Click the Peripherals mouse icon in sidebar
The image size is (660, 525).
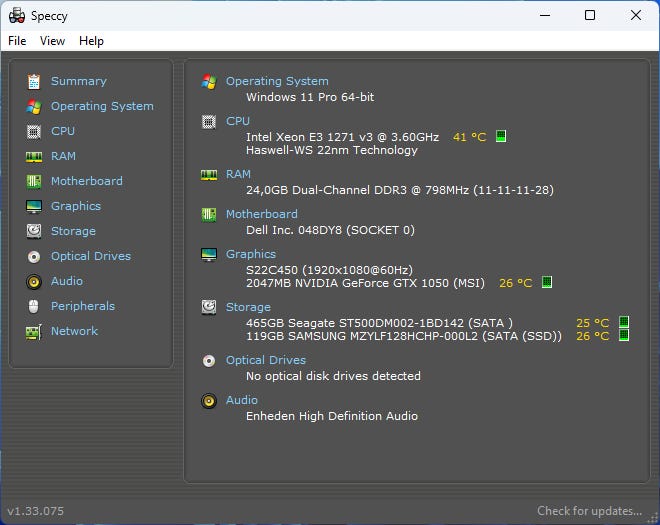point(34,306)
